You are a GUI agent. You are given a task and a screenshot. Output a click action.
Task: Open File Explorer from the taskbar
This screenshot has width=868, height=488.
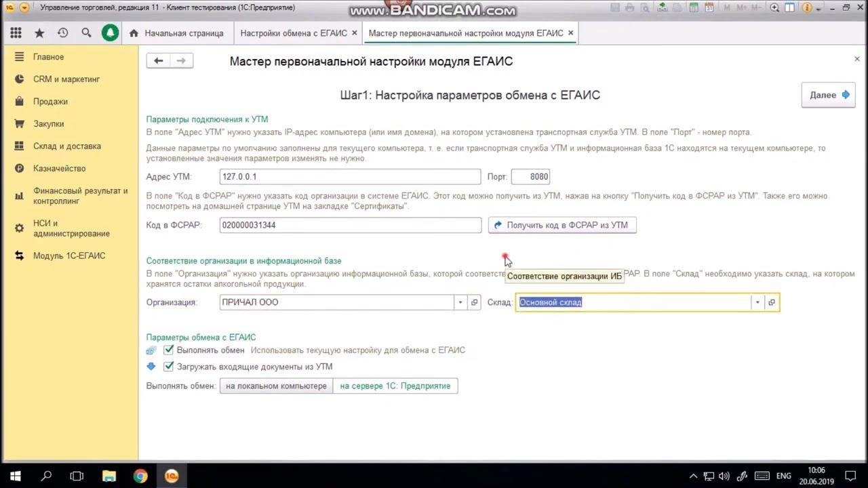108,476
